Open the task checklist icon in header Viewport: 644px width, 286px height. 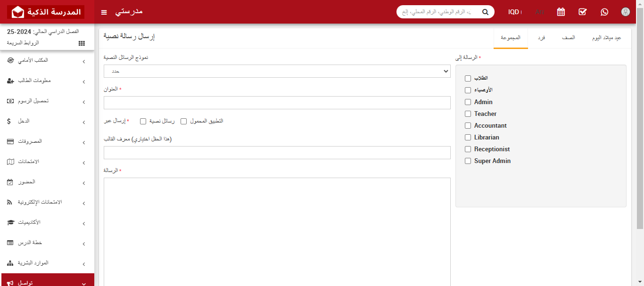tap(583, 12)
